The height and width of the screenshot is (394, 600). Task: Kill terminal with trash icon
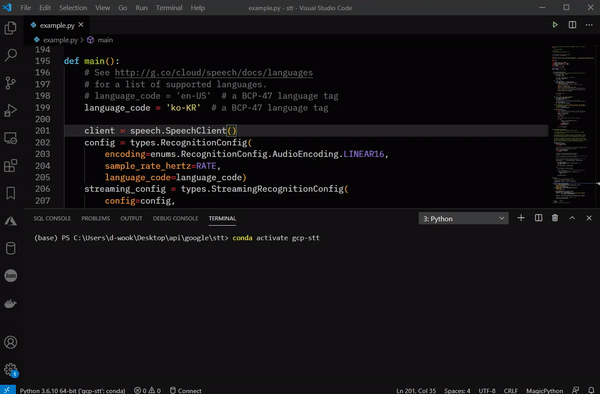pos(555,218)
